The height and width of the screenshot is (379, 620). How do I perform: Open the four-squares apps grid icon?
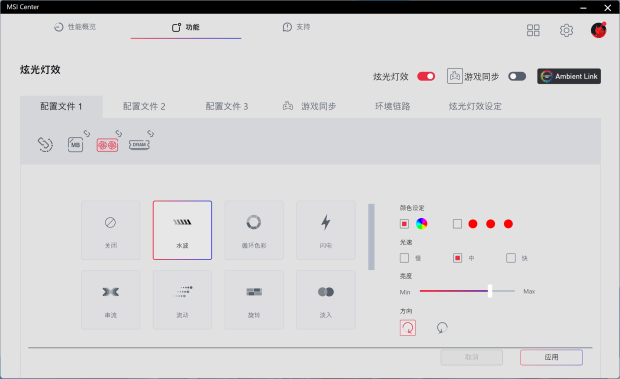[533, 30]
